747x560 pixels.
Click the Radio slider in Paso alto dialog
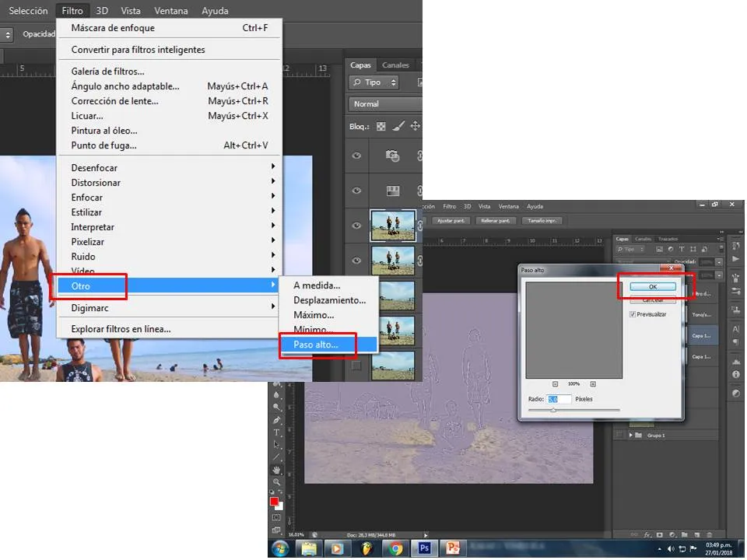(x=573, y=410)
